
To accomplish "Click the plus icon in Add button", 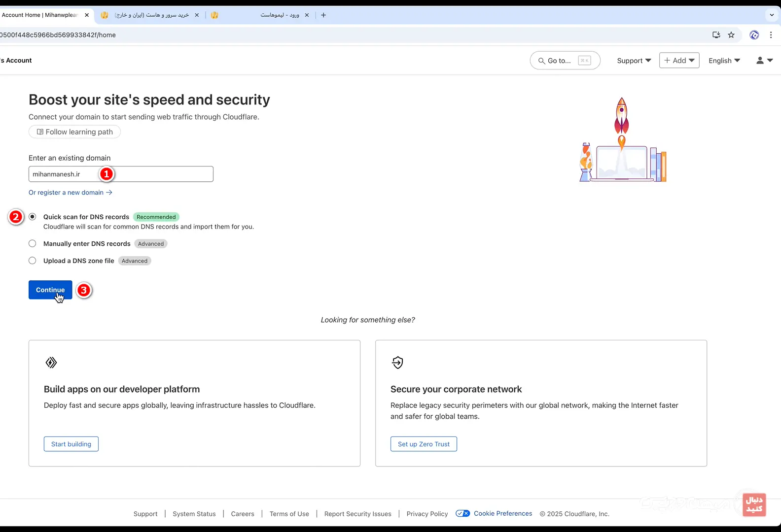I will 667,60.
